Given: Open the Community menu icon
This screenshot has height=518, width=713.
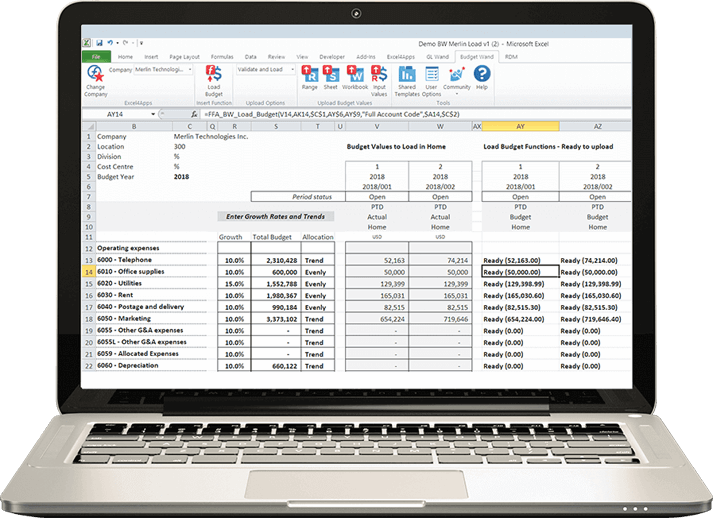Looking at the screenshot, I should coord(457,73).
